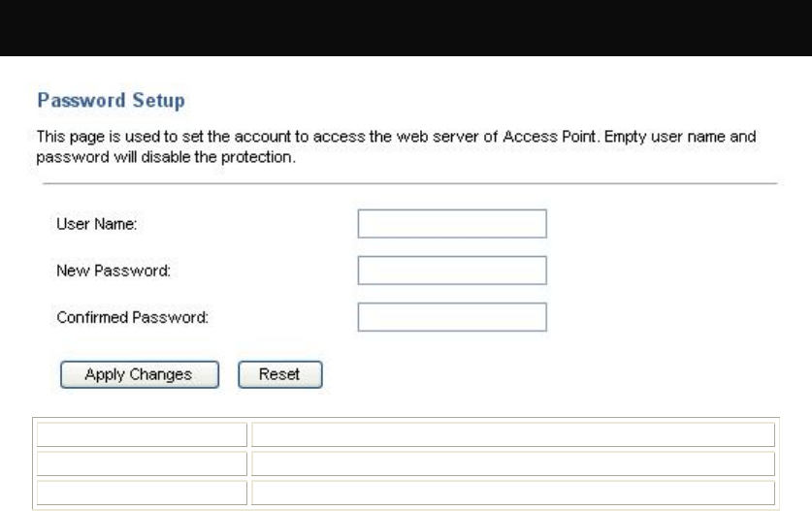The image size is (812, 511).
Task: Click the 'User Name:' label text
Action: 97,224
